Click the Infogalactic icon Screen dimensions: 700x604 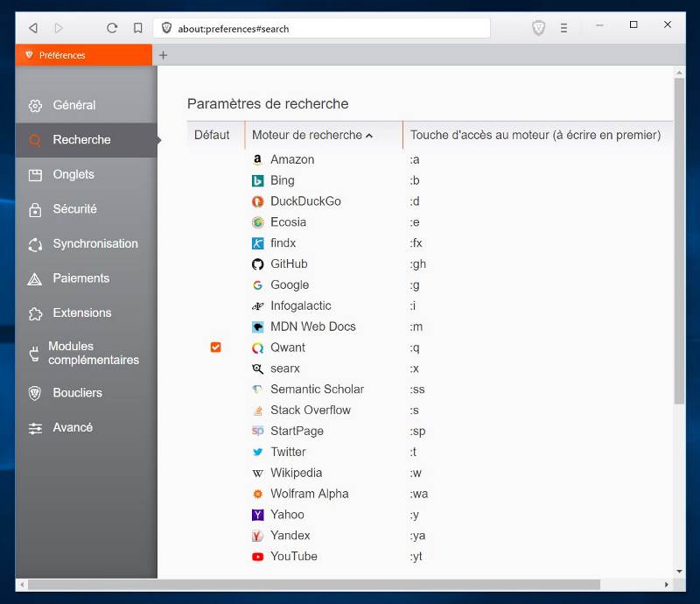[257, 306]
